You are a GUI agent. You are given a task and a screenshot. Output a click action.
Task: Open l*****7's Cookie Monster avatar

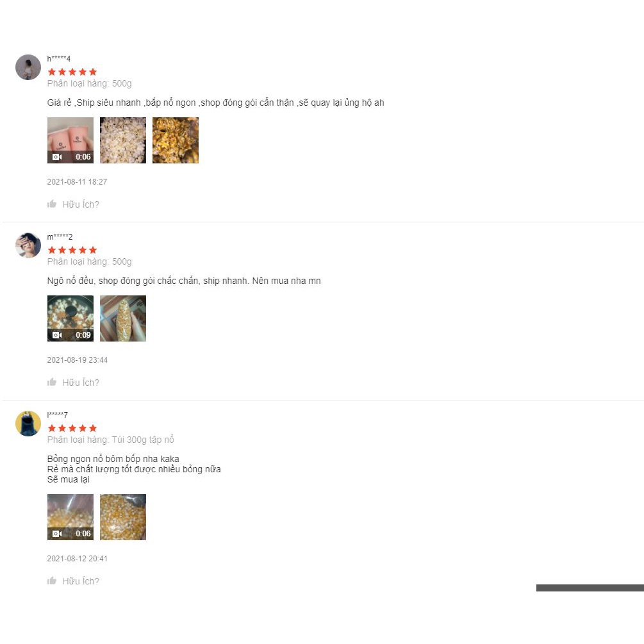(28, 424)
